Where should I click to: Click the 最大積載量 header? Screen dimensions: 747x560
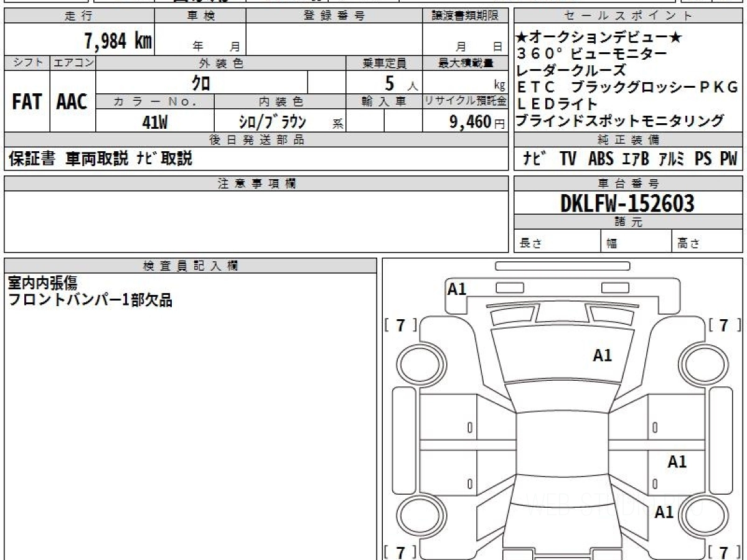coord(465,63)
